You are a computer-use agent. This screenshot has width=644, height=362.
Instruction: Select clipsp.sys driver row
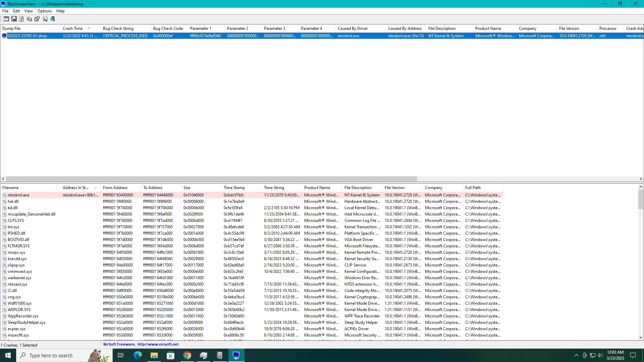(252, 265)
